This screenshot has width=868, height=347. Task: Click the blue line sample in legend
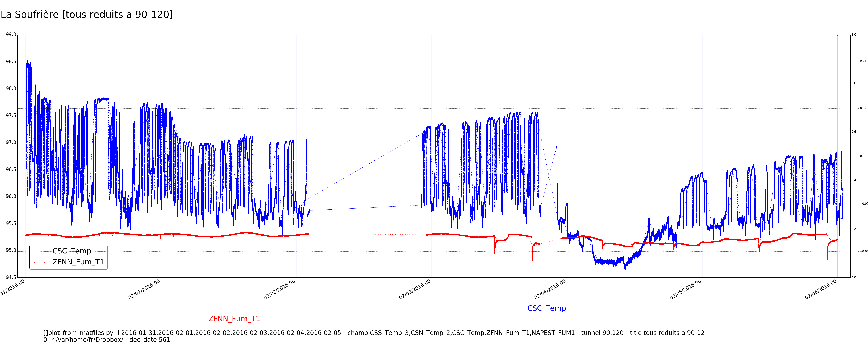pyautogui.click(x=39, y=251)
